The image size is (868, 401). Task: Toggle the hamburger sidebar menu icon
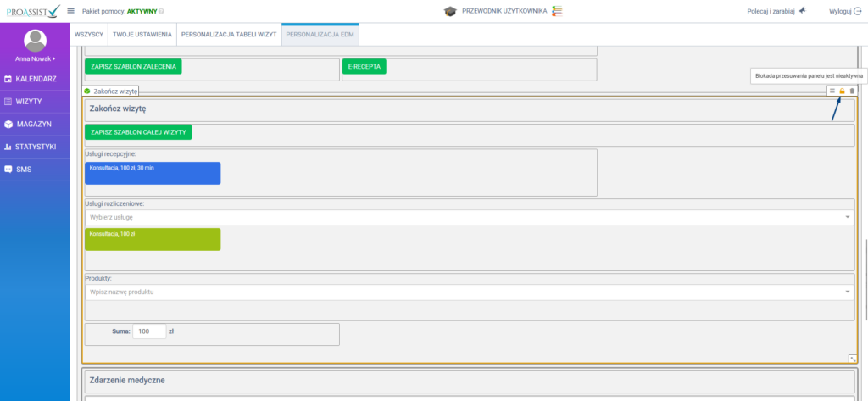71,11
